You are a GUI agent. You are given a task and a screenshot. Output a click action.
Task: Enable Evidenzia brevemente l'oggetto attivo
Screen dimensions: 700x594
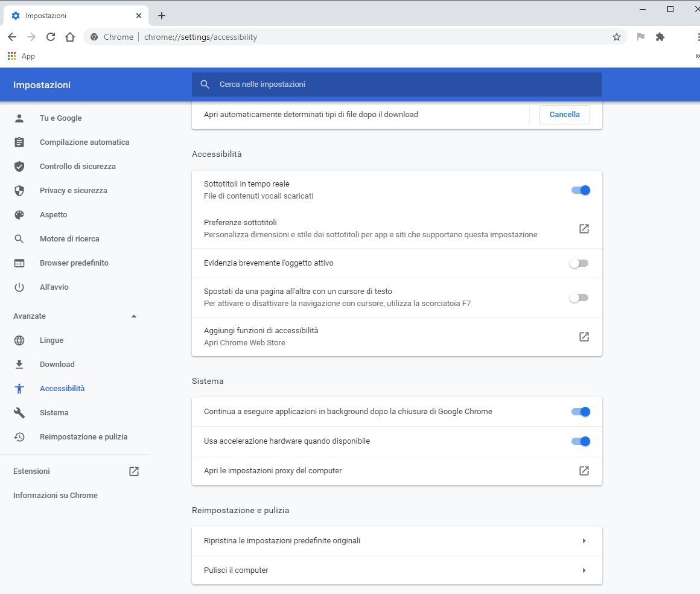(x=578, y=263)
